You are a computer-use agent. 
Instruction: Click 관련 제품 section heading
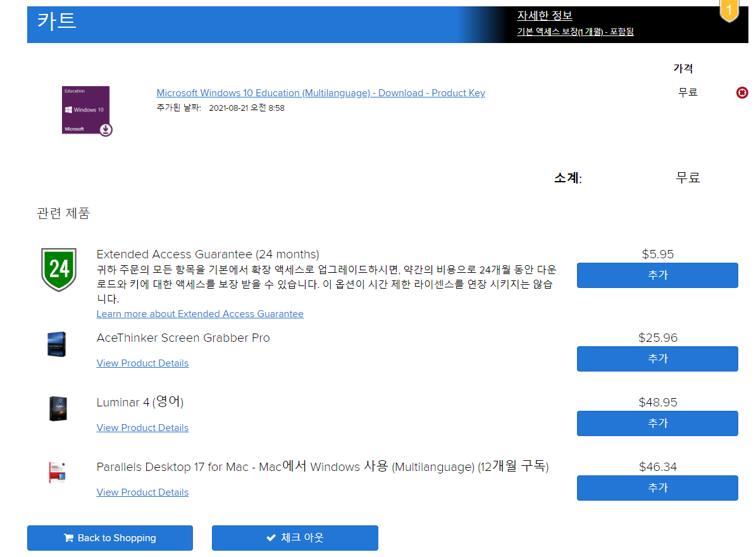point(63,213)
